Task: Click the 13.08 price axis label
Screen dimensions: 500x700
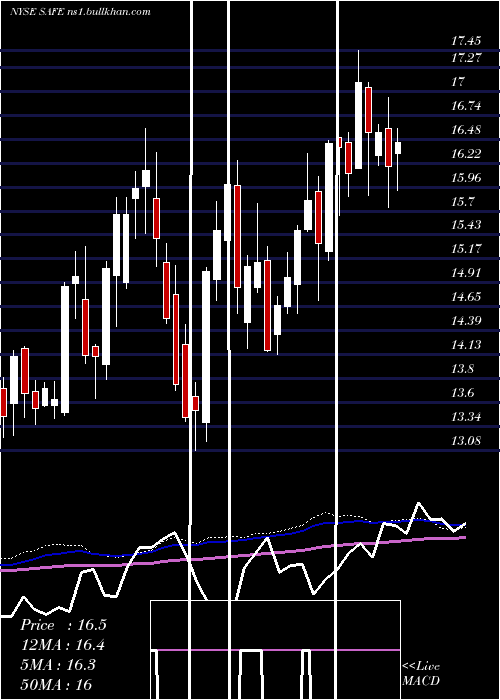Action: pos(466,441)
